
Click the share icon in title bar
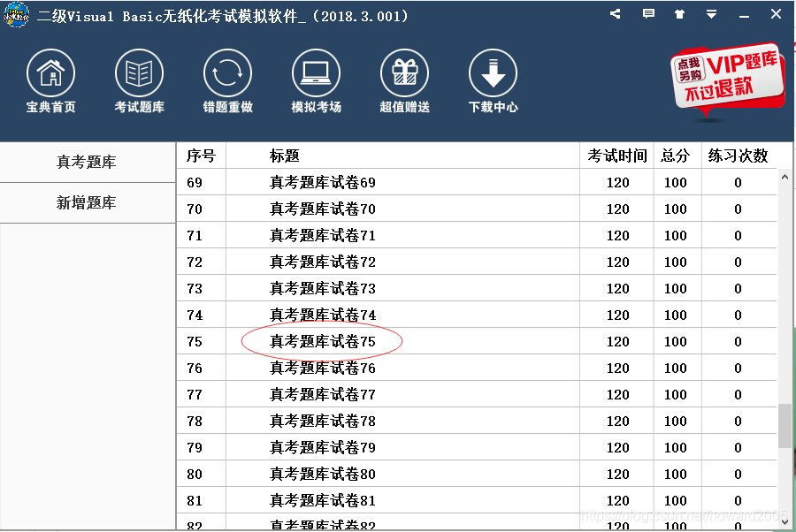pos(616,14)
